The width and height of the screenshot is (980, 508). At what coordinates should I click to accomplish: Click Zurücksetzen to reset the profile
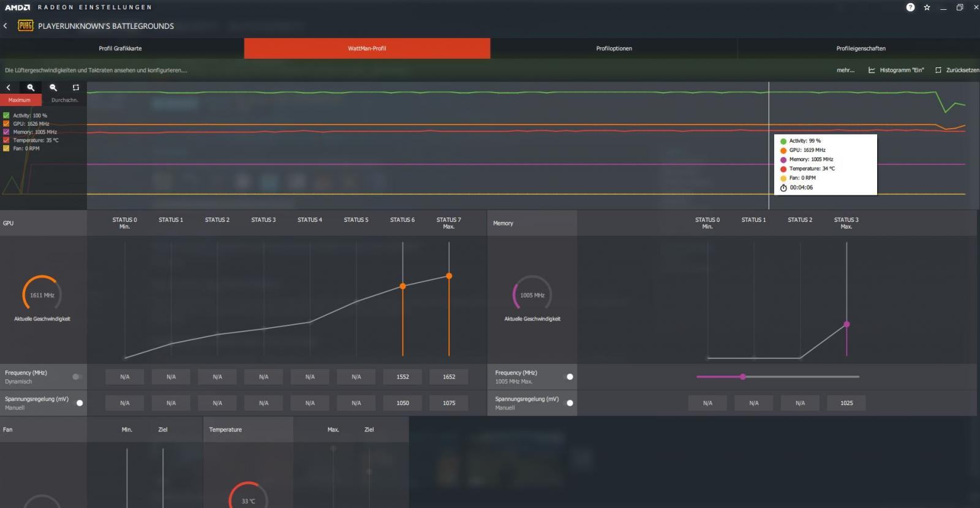(957, 70)
